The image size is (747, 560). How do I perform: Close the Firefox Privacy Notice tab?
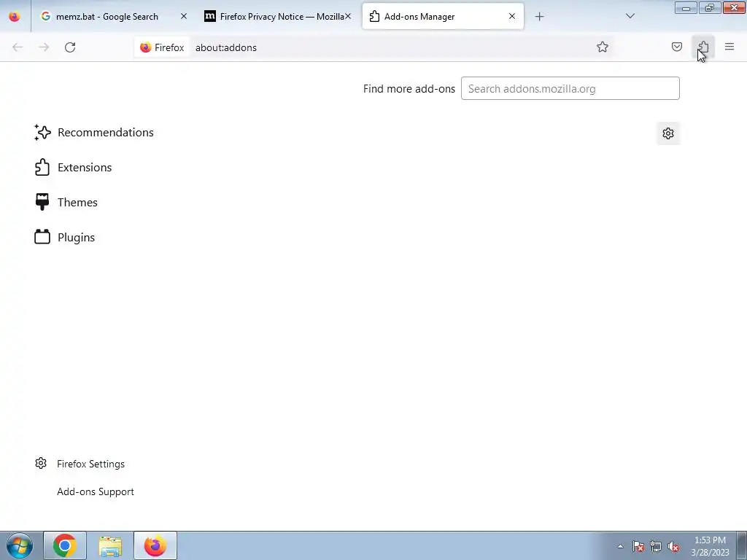[x=348, y=17]
